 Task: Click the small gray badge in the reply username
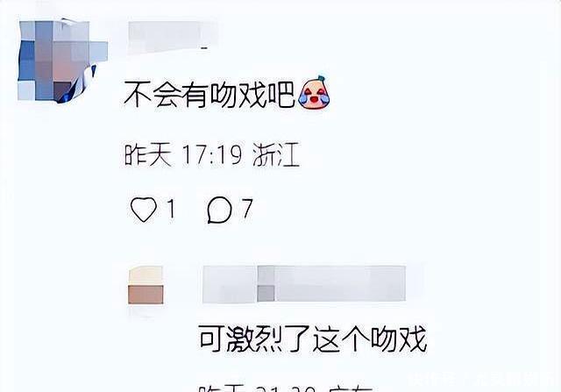point(266,293)
